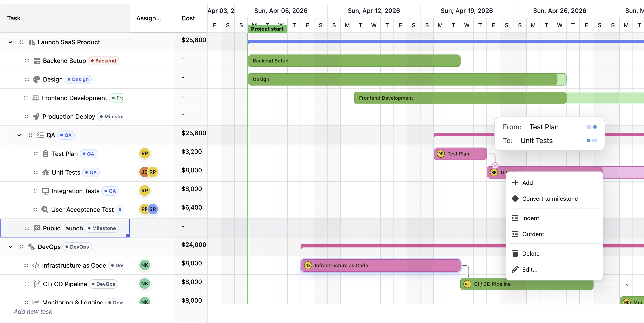Click the Infrastructure as Code brackets icon
The height and width of the screenshot is (323, 644).
pyautogui.click(x=36, y=265)
